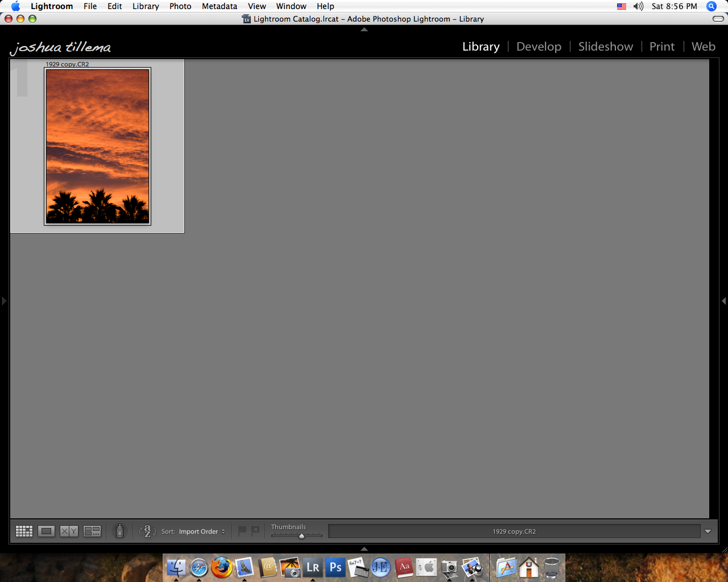Open the Trash in the Dock
Viewport: 728px width, 582px height.
552,567
